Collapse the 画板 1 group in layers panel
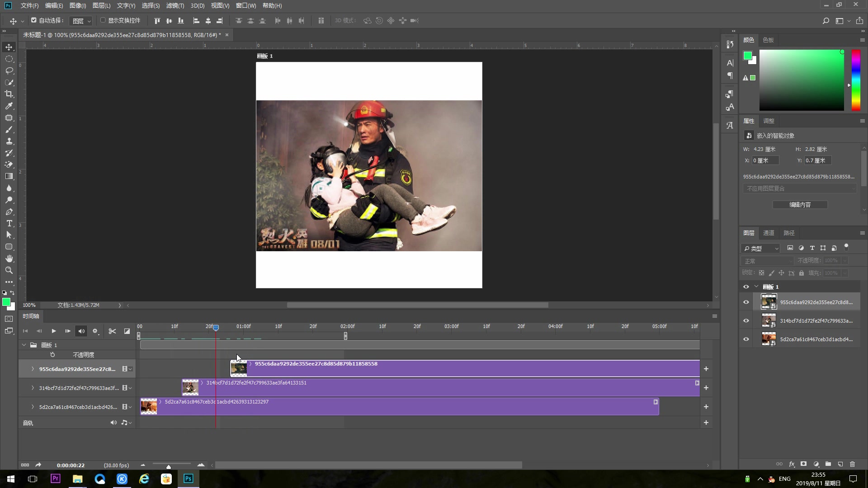 756,286
